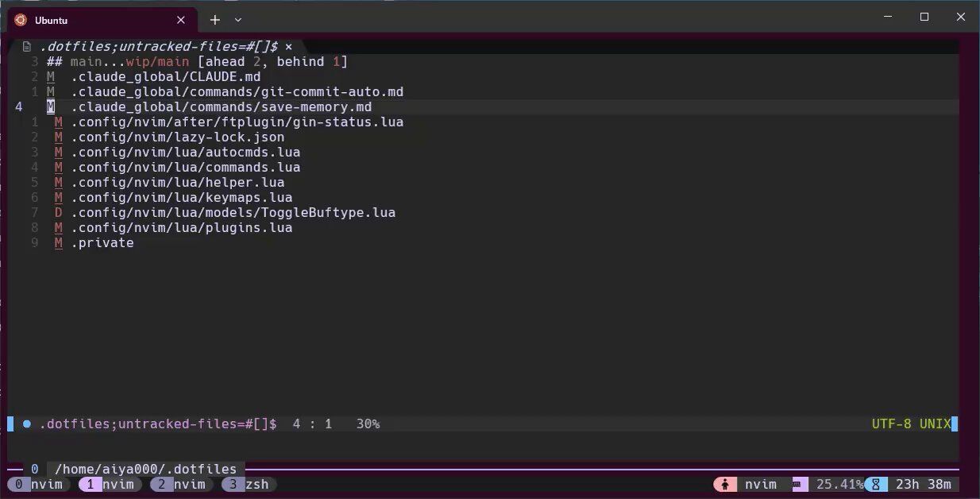Switch to tmux window 2 nvim

[x=182, y=484]
